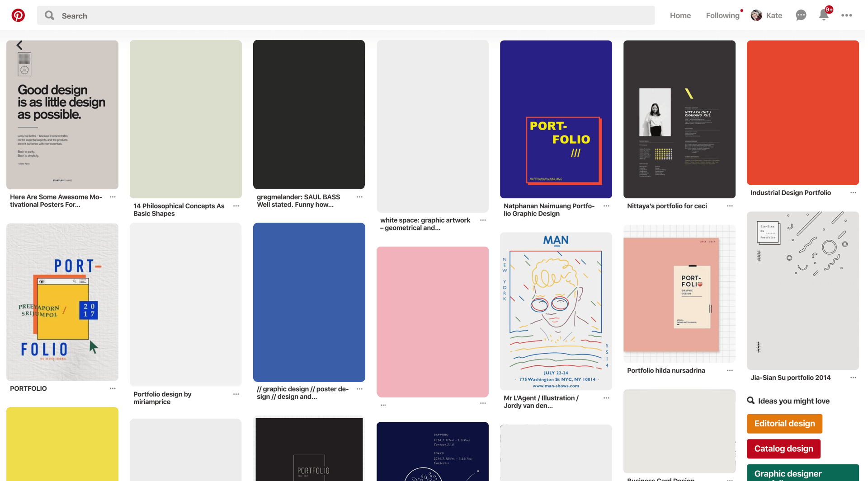Open options for gregmelander SAUL BASS pin
This screenshot has width=868, height=481.
coord(359,197)
